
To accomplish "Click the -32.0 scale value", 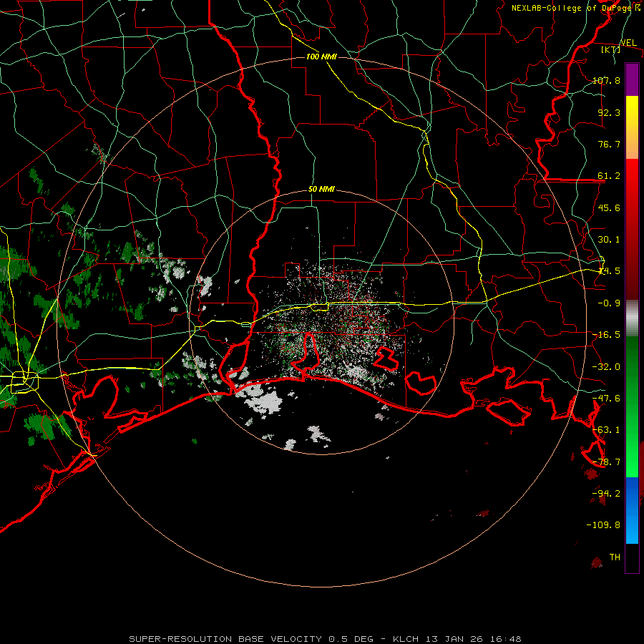I will [606, 367].
